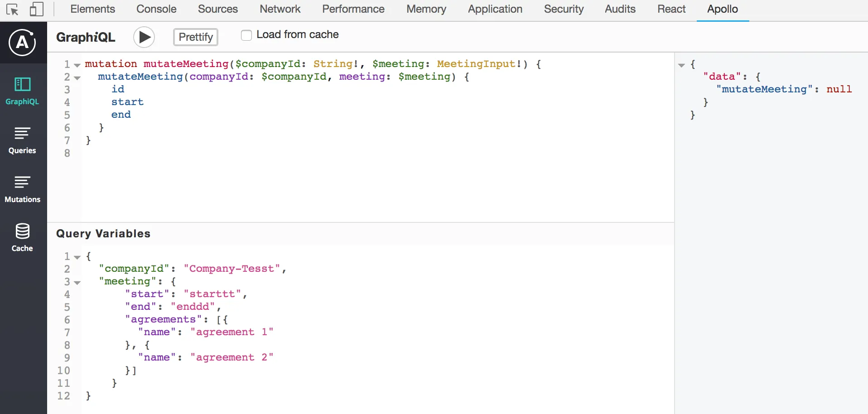This screenshot has height=414, width=868.
Task: Click the Query Variables header
Action: click(103, 234)
